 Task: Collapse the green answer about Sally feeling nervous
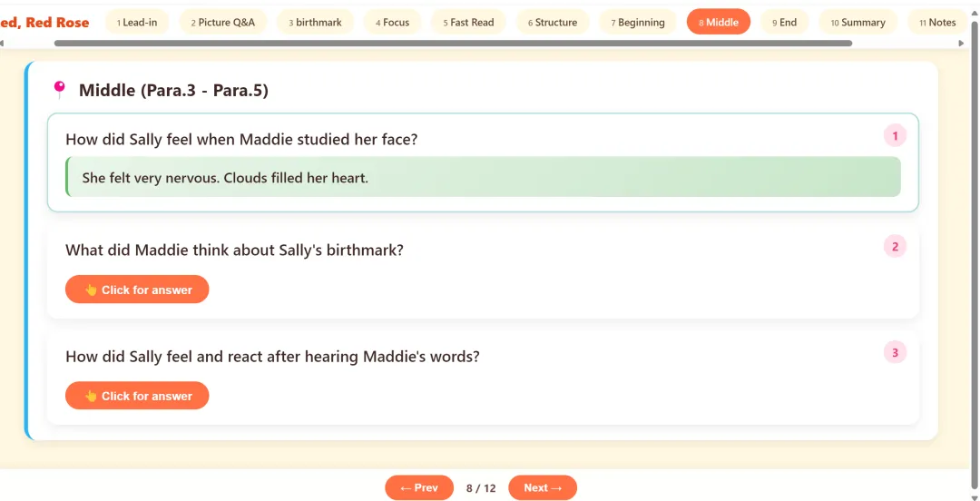(x=483, y=177)
